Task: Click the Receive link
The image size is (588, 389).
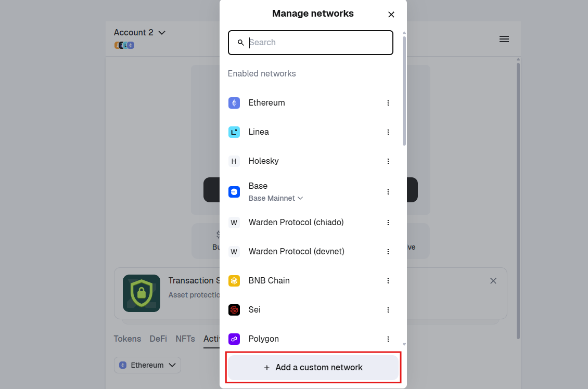Action: [x=411, y=247]
